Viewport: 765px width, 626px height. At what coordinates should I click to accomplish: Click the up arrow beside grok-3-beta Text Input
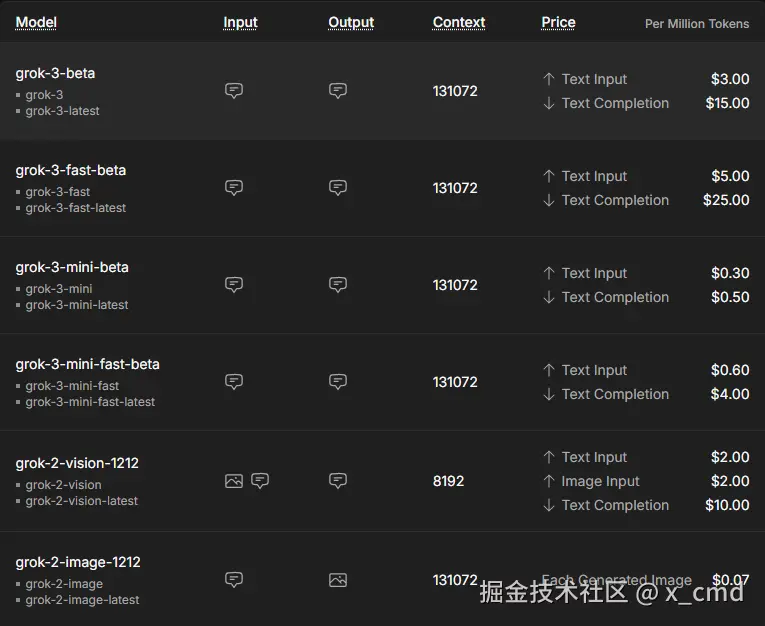(x=549, y=79)
